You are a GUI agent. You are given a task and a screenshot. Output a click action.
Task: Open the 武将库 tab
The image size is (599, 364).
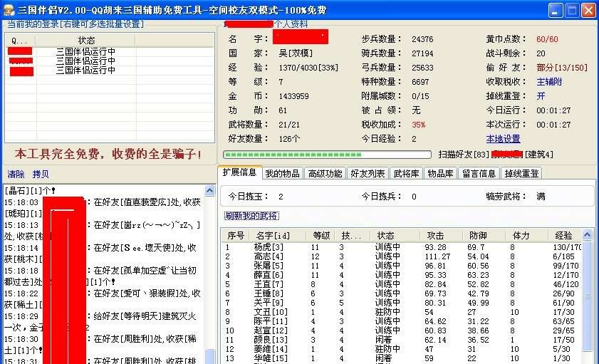click(406, 174)
